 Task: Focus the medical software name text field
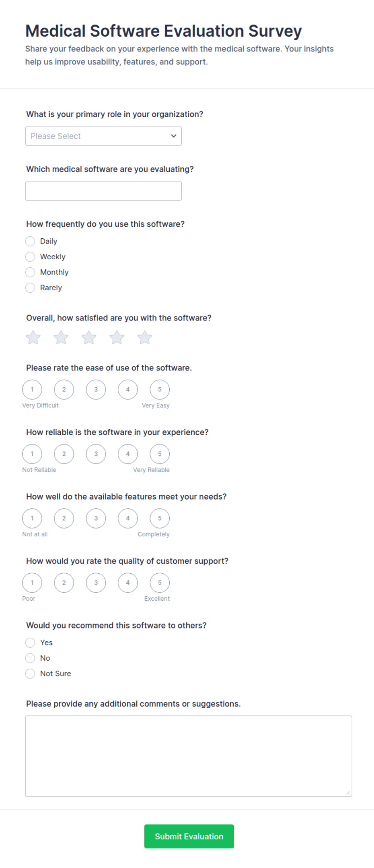tap(103, 191)
